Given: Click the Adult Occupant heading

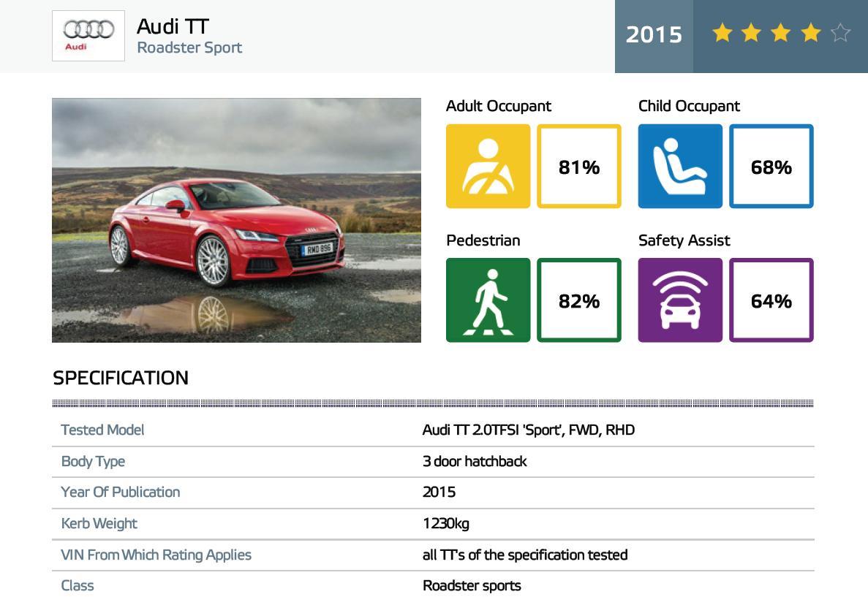Looking at the screenshot, I should click(x=499, y=106).
